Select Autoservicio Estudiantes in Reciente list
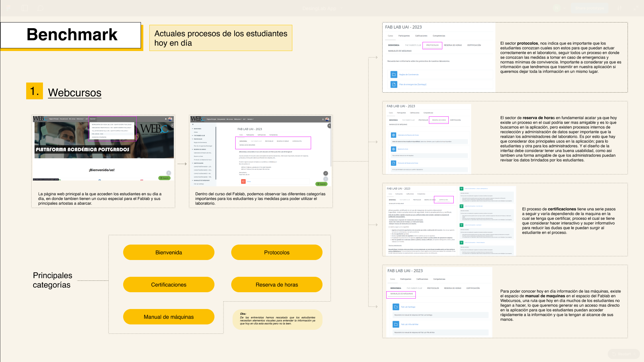 tap(99, 137)
